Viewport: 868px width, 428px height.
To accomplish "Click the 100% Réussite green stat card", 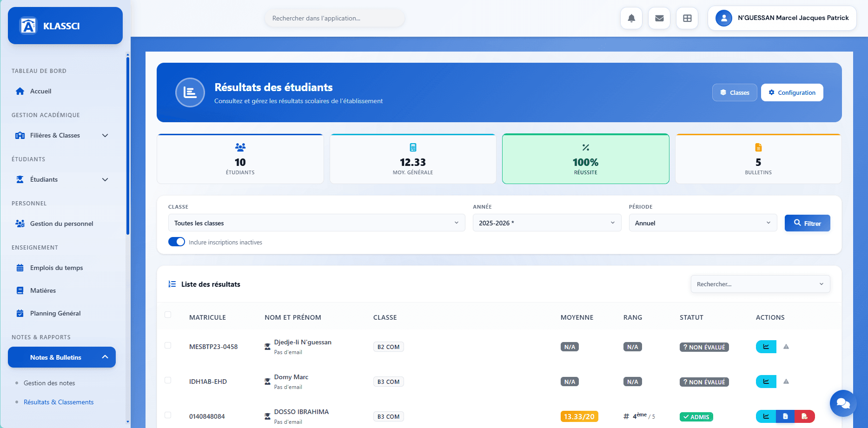I will click(585, 159).
